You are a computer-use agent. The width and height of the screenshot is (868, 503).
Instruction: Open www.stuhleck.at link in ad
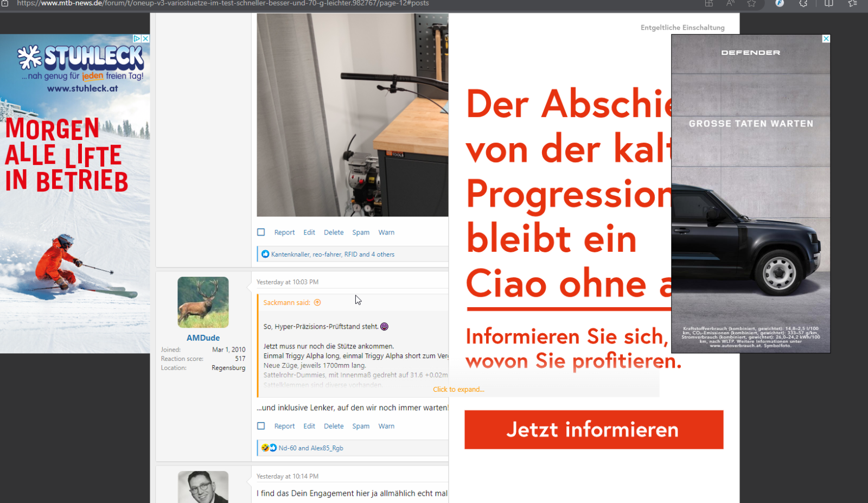82,88
